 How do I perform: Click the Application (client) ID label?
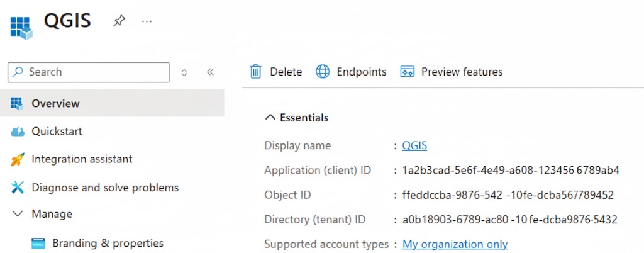[318, 171]
